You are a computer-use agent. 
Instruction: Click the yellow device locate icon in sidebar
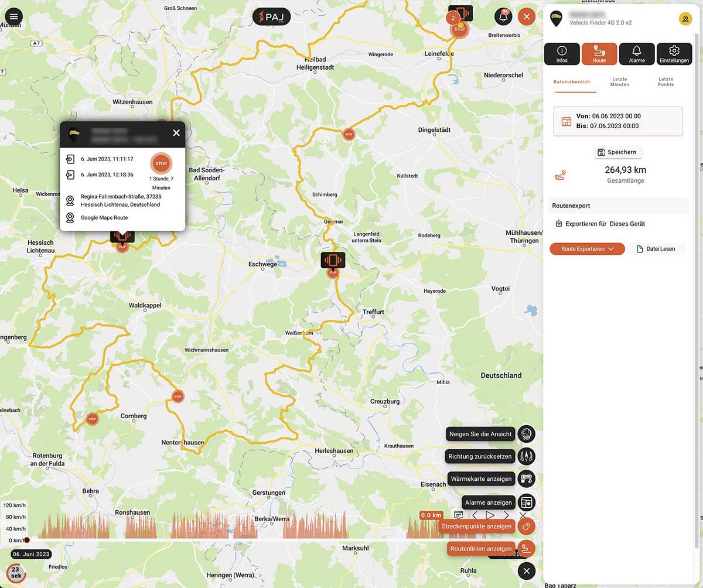click(x=684, y=19)
